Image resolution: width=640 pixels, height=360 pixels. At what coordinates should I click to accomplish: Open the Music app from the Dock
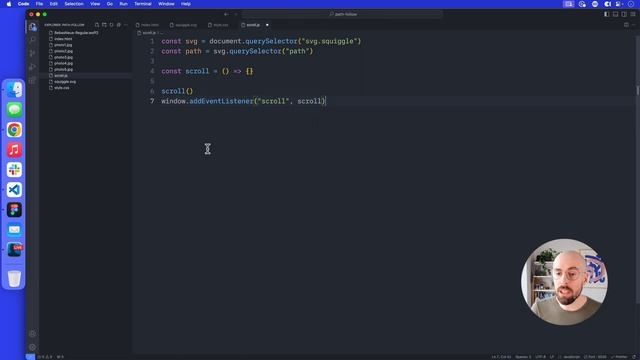pos(14,150)
